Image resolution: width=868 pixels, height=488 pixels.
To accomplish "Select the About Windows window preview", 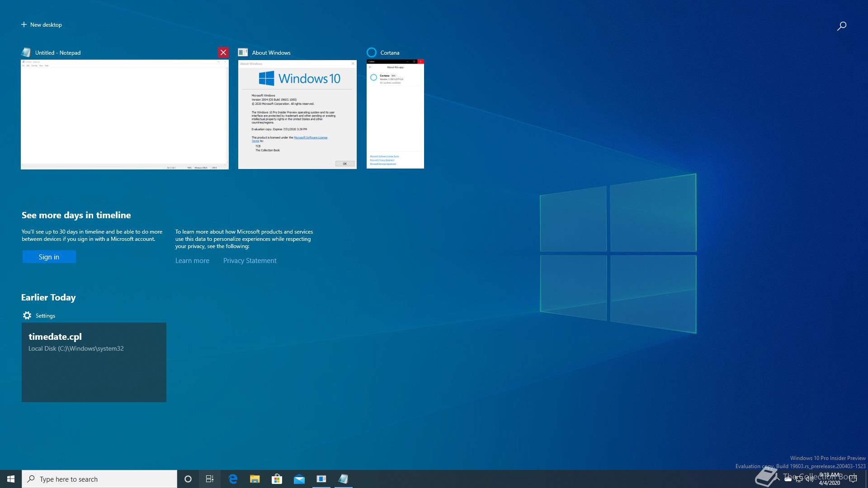I will tap(297, 114).
